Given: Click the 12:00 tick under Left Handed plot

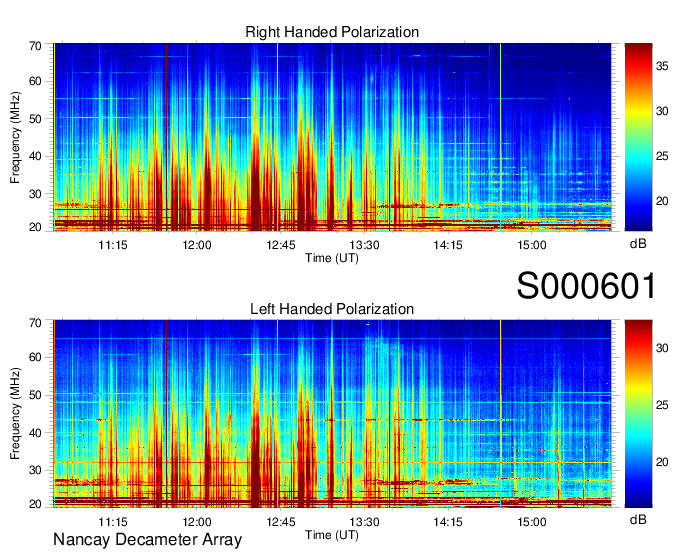Looking at the screenshot, I should pyautogui.click(x=197, y=522).
